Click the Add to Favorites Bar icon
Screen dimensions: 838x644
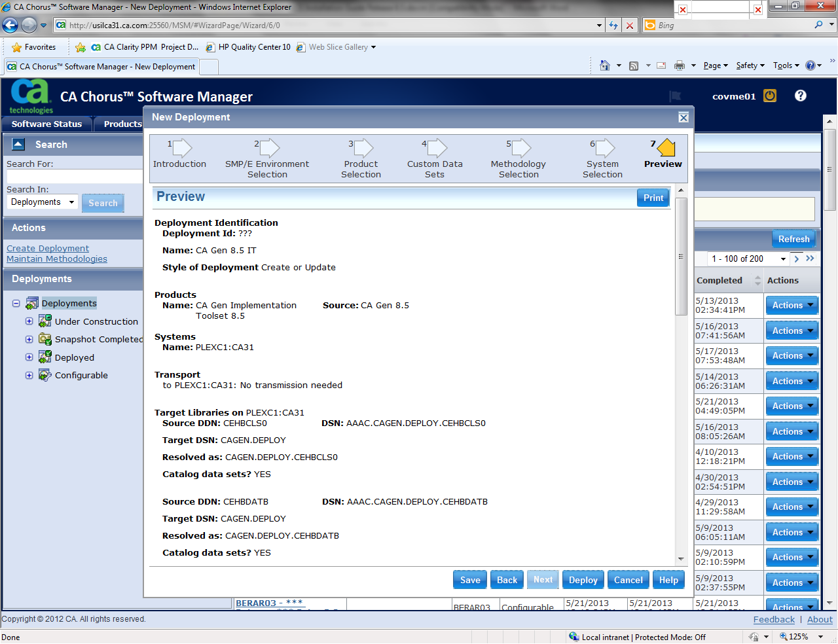[x=81, y=47]
